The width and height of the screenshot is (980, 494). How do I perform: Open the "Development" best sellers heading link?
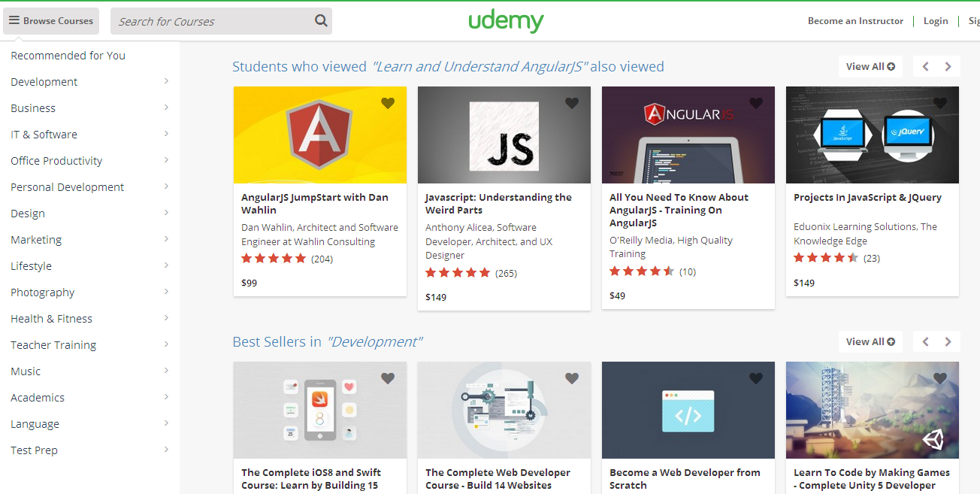click(x=374, y=342)
